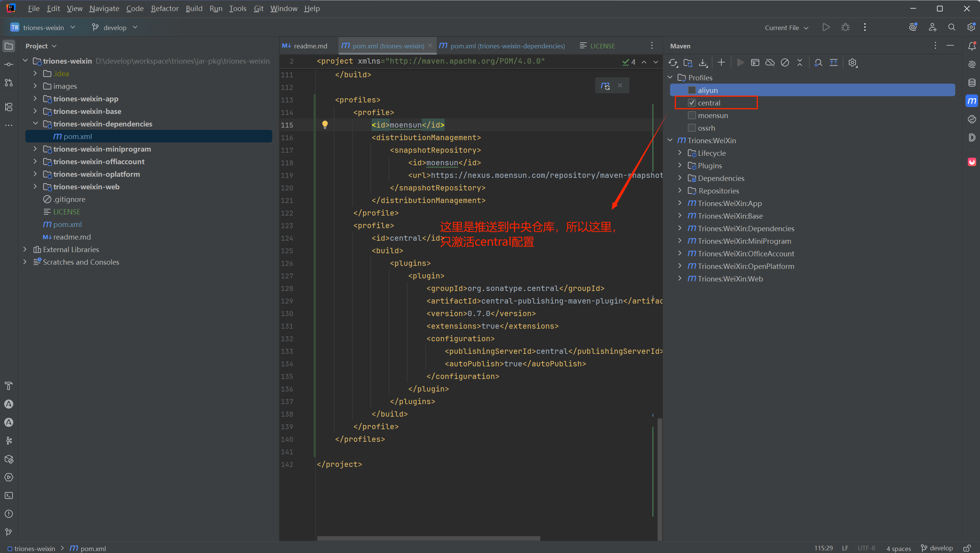
Task: Click Add Maven Projects plus icon
Action: [721, 63]
